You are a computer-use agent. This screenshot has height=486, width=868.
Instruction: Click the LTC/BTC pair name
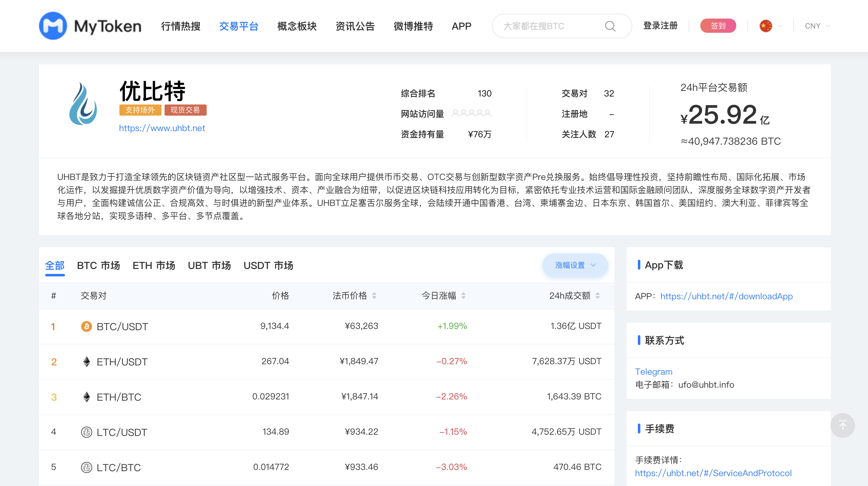click(118, 467)
